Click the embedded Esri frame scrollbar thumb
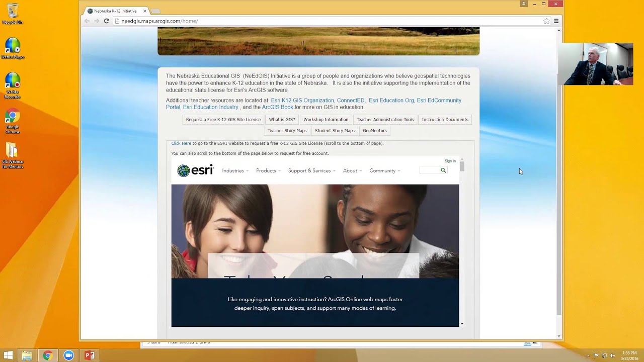 (x=462, y=166)
